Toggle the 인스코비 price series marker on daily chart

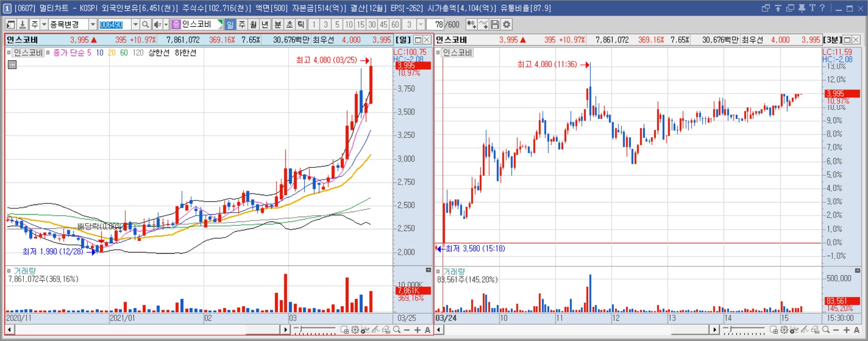pos(9,53)
